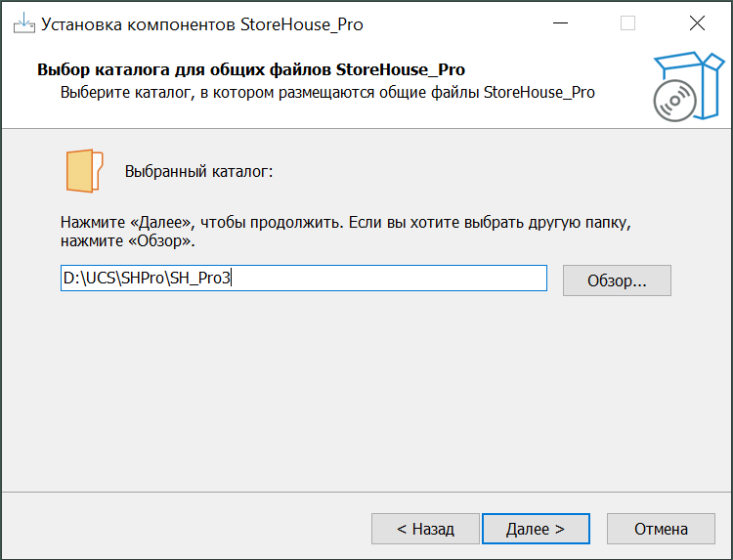Place cursor after SH_Pro3 in the path
The height and width of the screenshot is (560, 733).
pos(233,279)
